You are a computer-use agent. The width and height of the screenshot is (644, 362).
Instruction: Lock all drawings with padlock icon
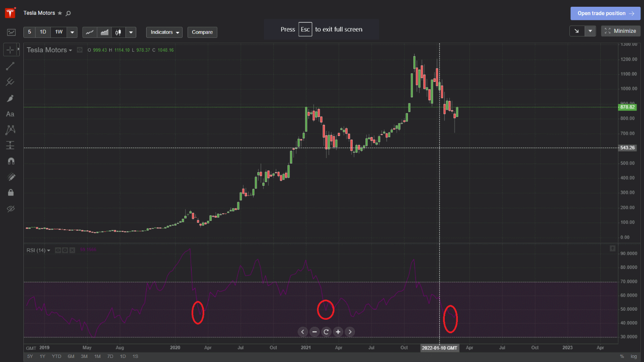coord(11,192)
